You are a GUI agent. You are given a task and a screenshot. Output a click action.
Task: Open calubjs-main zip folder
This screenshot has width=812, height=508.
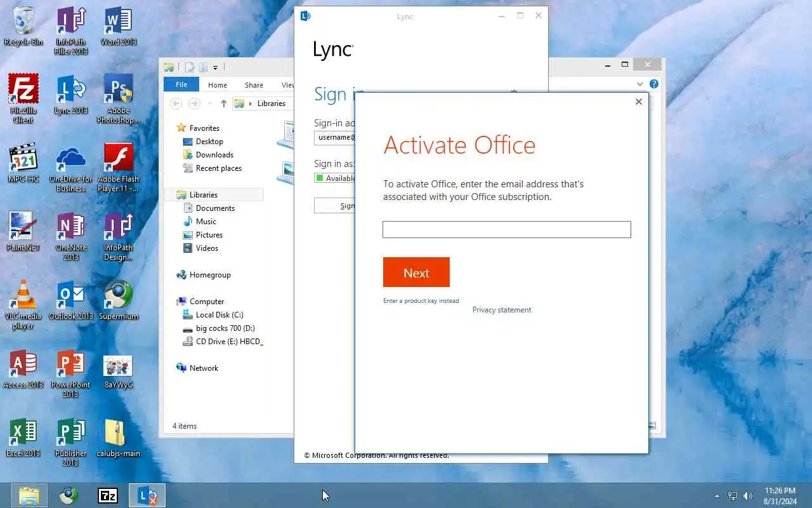pos(118,437)
